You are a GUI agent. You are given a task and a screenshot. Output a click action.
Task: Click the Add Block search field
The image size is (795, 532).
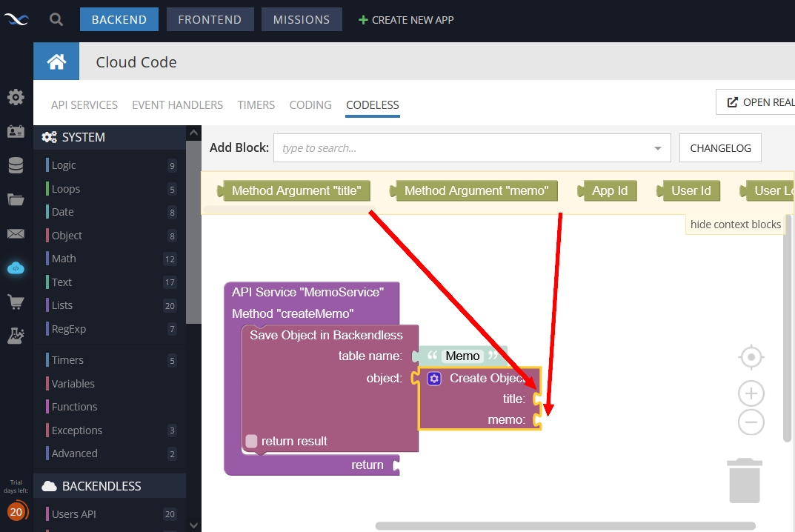pyautogui.click(x=472, y=148)
